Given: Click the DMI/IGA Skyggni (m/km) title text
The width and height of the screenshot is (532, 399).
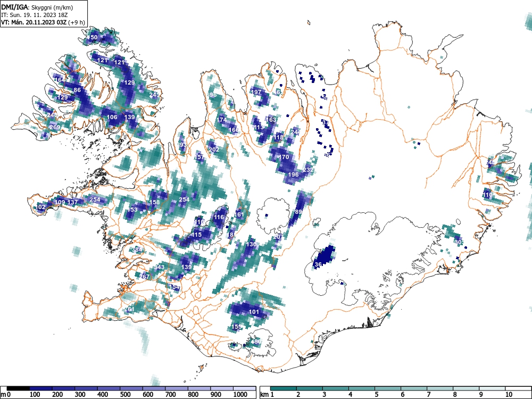Looking at the screenshot, I should [x=37, y=7].
